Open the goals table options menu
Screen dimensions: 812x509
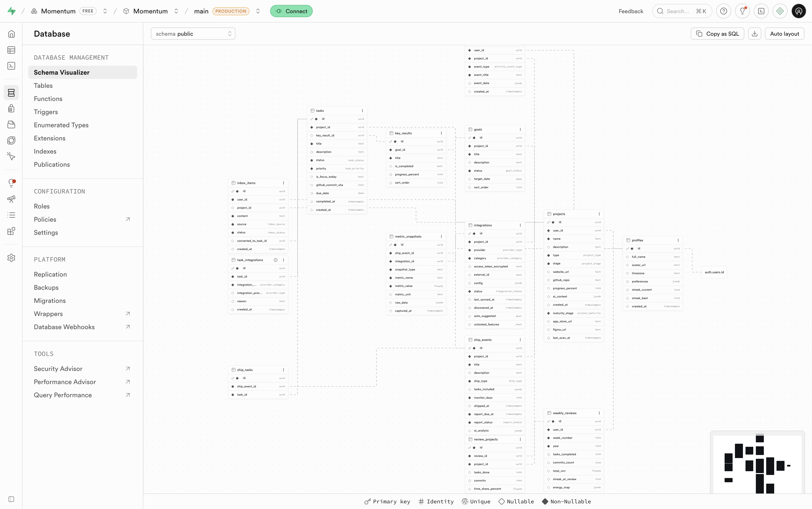520,130
